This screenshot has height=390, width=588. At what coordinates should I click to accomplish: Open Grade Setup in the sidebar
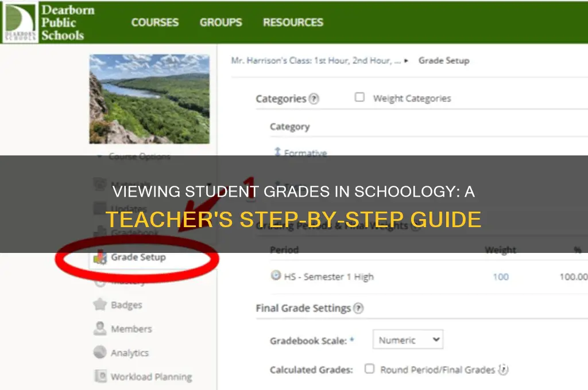click(x=138, y=258)
